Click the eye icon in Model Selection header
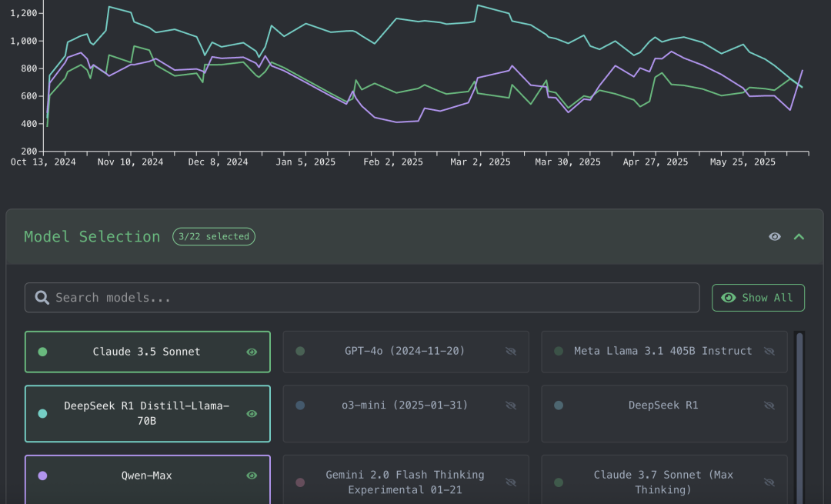 tap(775, 237)
